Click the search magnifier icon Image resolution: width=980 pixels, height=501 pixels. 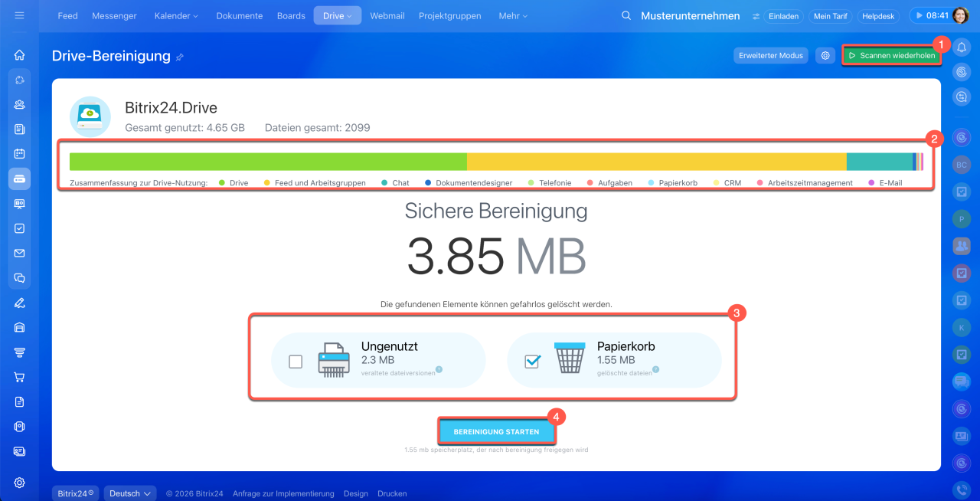(x=626, y=16)
